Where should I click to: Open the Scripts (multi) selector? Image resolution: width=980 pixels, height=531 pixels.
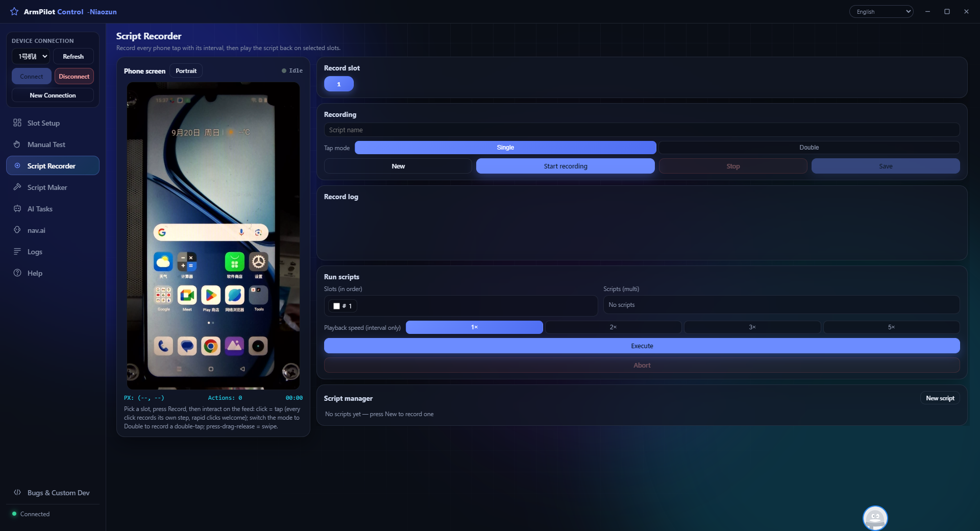point(781,305)
